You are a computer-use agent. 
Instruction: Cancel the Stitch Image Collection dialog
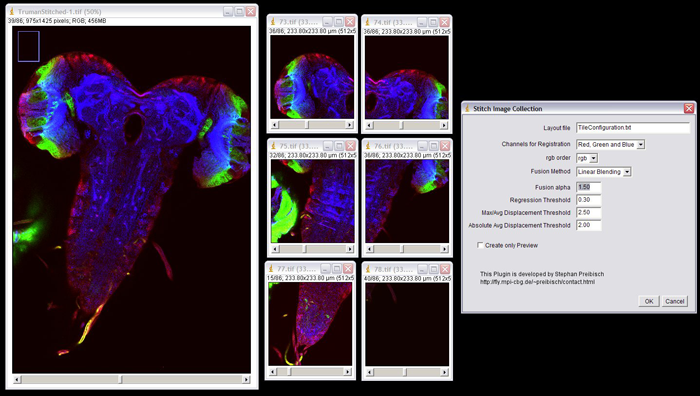[x=675, y=301]
